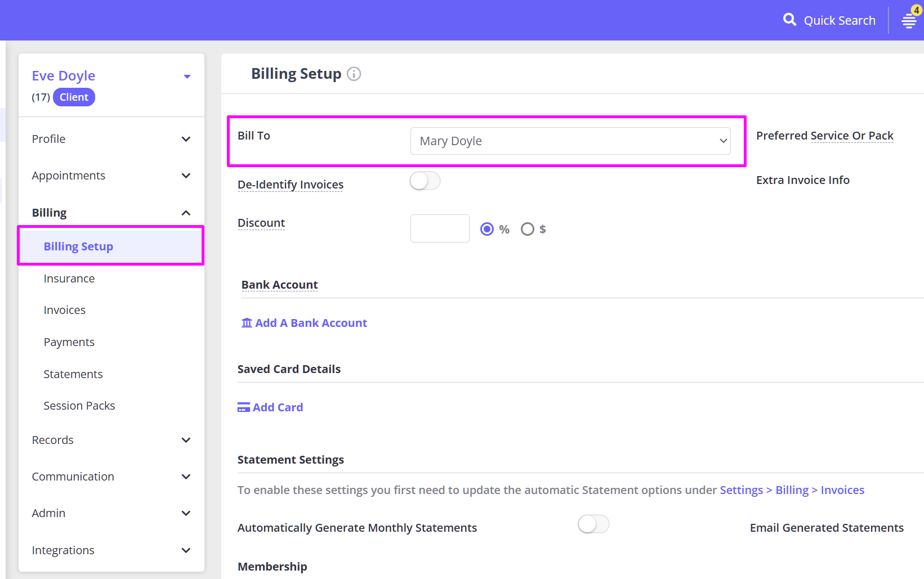Click the bank icon beside Add A Bank Account

247,323
